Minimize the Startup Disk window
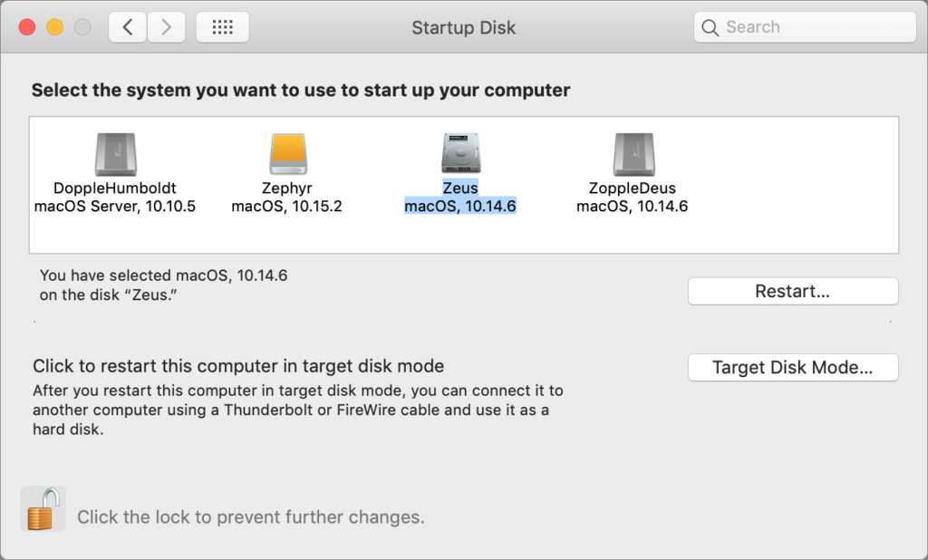Image resolution: width=928 pixels, height=560 pixels. pos(54,27)
